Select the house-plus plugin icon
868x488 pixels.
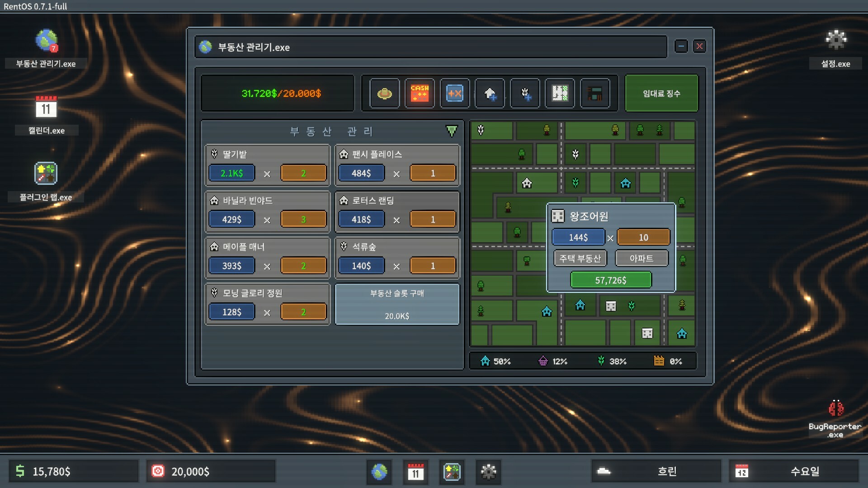(x=490, y=94)
